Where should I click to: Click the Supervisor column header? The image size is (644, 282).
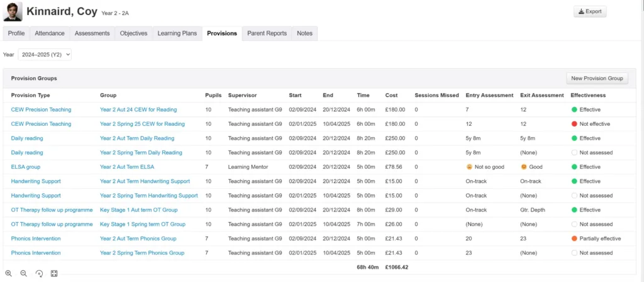tap(242, 96)
